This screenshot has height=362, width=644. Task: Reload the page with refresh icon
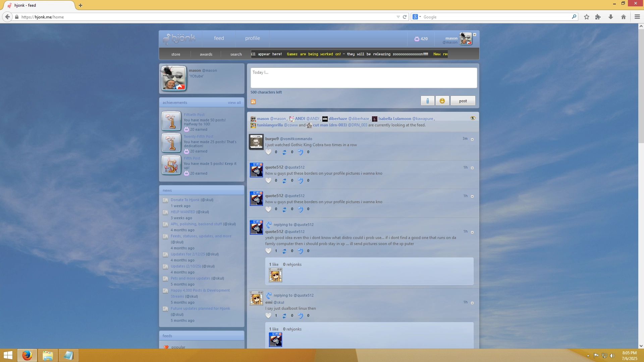(405, 17)
